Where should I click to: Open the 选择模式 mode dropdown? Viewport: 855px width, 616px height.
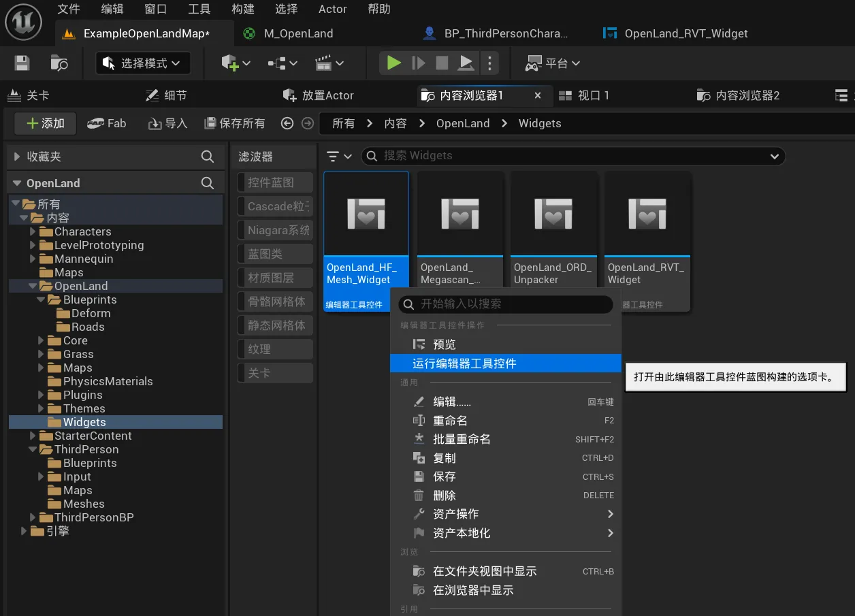pos(143,63)
